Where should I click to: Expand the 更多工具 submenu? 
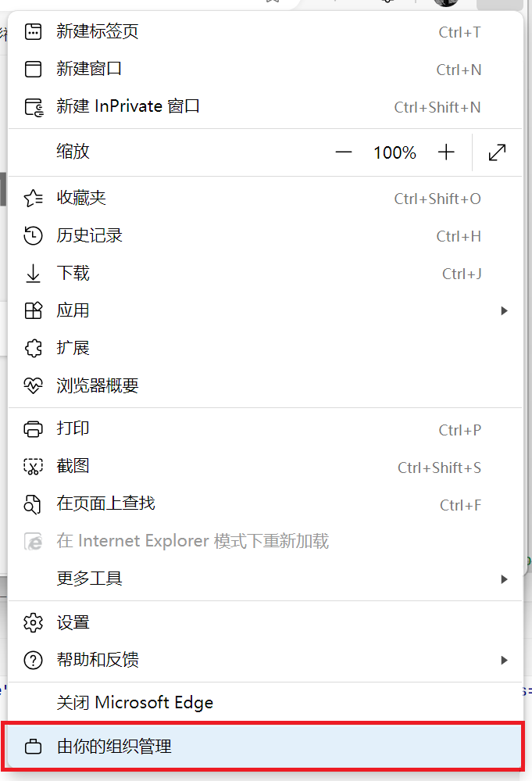click(505, 579)
